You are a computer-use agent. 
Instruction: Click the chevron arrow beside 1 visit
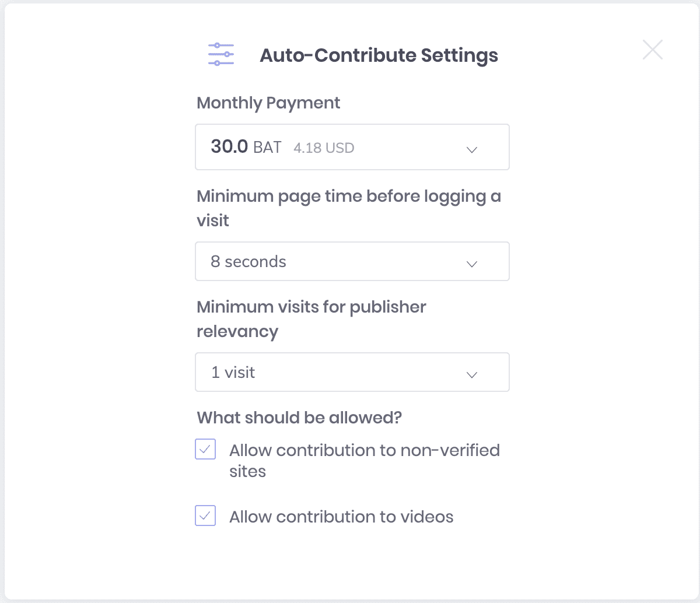tap(472, 375)
